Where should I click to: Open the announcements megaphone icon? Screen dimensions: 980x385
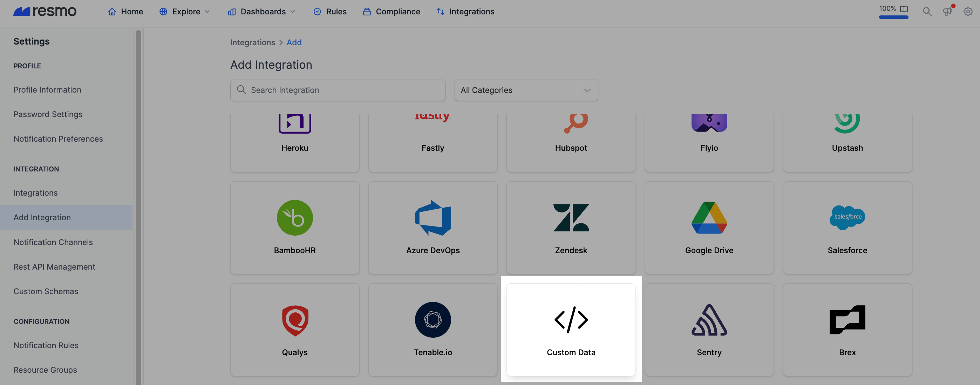[948, 12]
